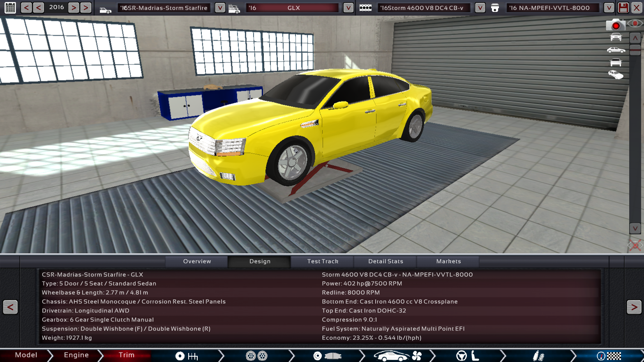The image size is (644, 362).
Task: Click the right arrow beside the stats panel
Action: [x=634, y=307]
